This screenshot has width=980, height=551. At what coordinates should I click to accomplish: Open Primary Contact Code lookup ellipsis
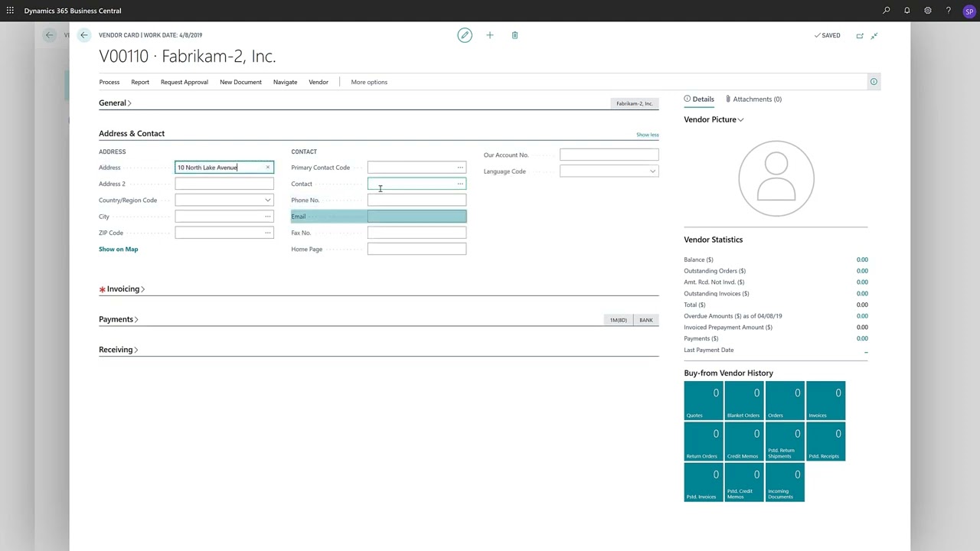click(460, 168)
